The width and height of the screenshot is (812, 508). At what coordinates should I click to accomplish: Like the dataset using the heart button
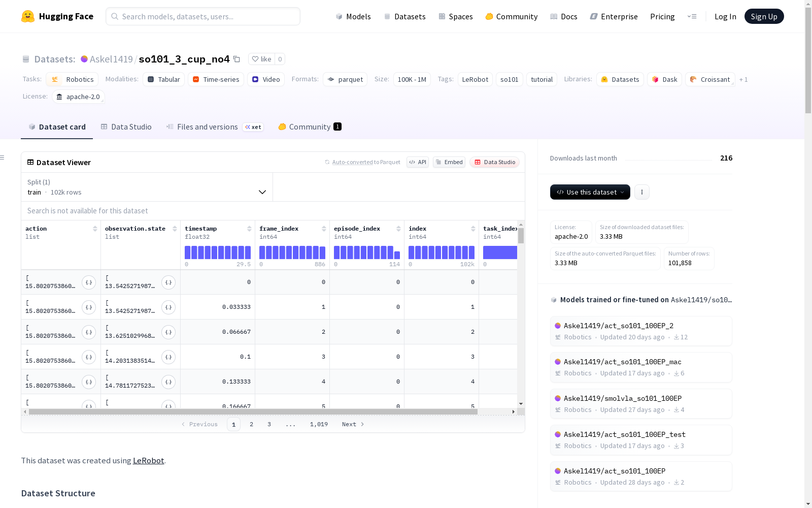(x=261, y=59)
